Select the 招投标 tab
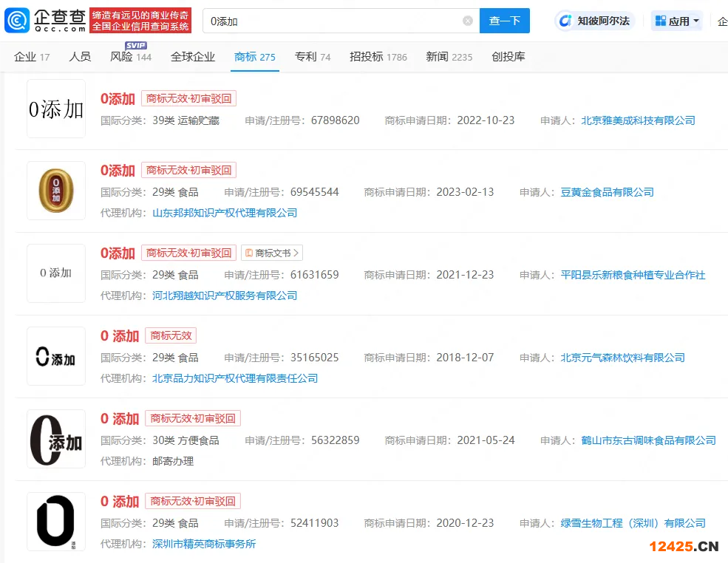This screenshot has height=563, width=728. (x=378, y=57)
